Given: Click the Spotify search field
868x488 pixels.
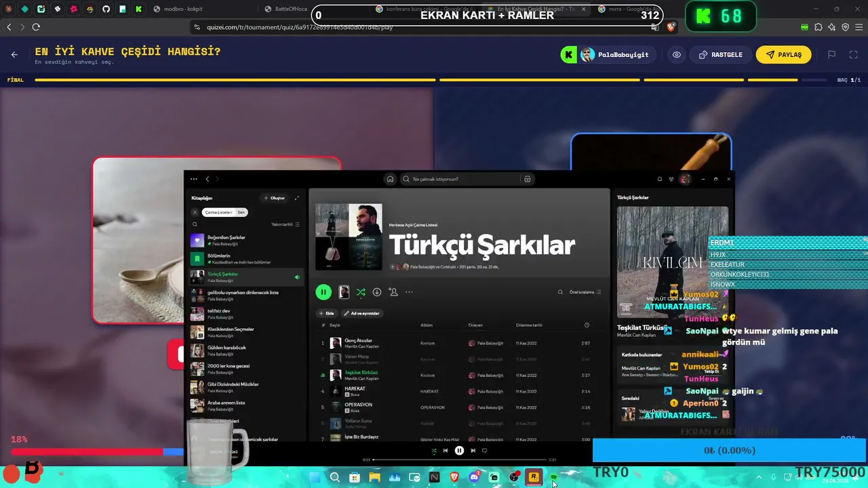Looking at the screenshot, I should [x=460, y=179].
